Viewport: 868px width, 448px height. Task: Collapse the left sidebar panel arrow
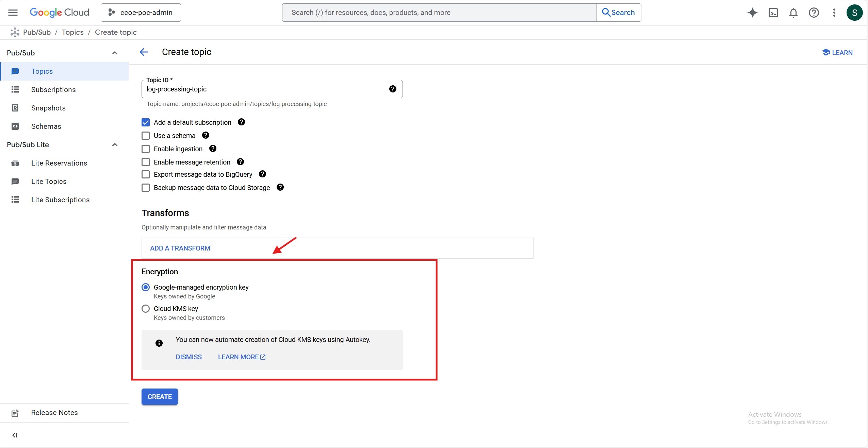click(x=15, y=435)
